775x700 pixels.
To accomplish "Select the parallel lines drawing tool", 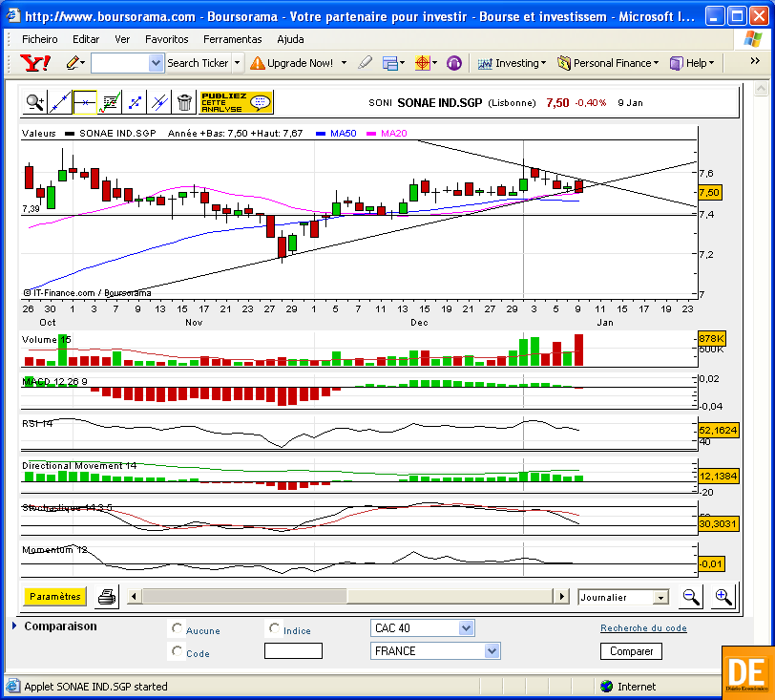I will click(159, 102).
